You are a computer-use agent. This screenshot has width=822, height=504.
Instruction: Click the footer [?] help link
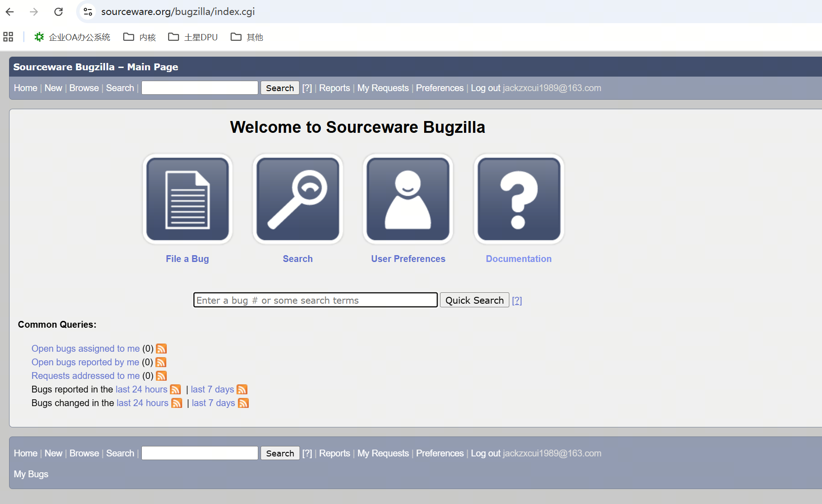pyautogui.click(x=307, y=453)
